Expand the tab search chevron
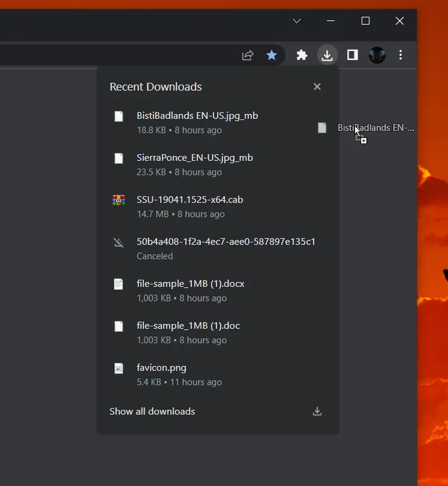 point(297,21)
